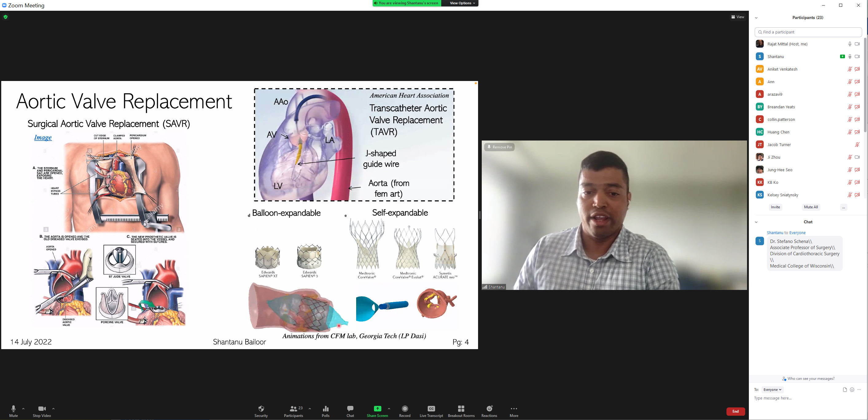Click Who can see your messages link
The height and width of the screenshot is (420, 868).
[x=811, y=379]
